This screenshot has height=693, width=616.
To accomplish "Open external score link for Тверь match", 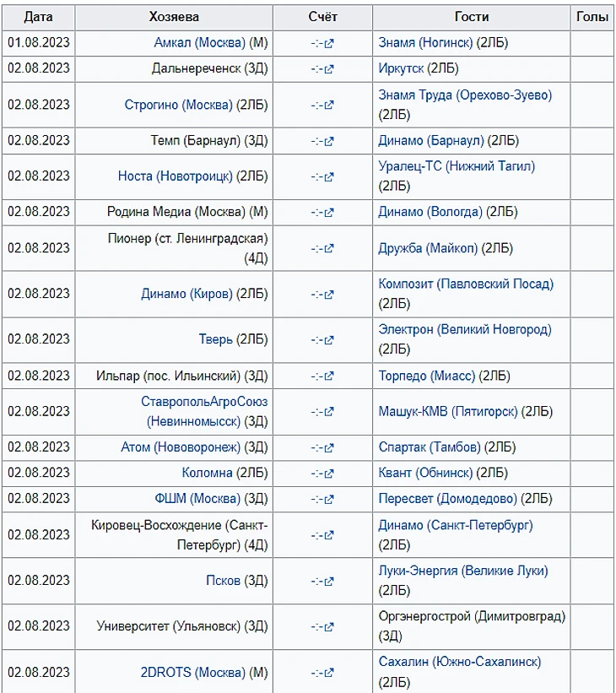I will [x=322, y=340].
